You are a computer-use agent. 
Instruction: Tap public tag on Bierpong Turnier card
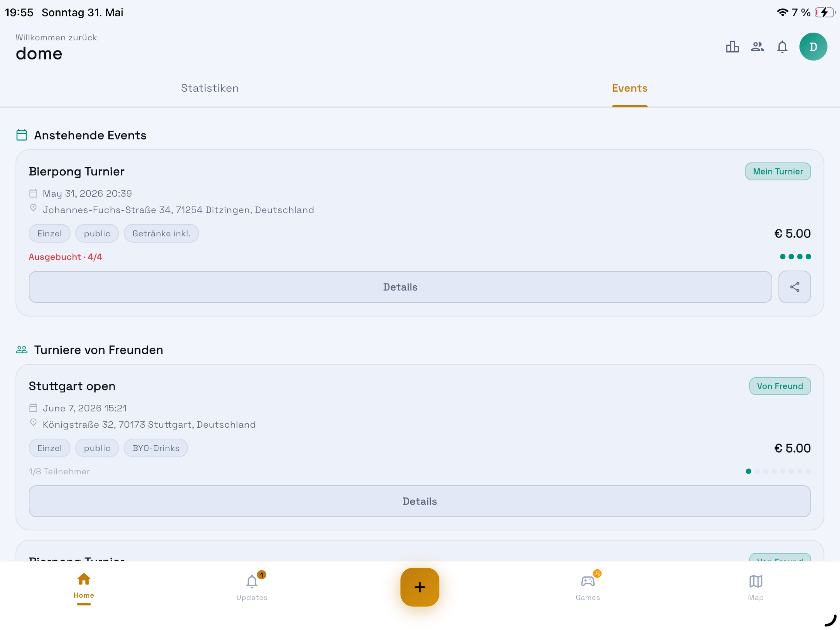point(97,234)
